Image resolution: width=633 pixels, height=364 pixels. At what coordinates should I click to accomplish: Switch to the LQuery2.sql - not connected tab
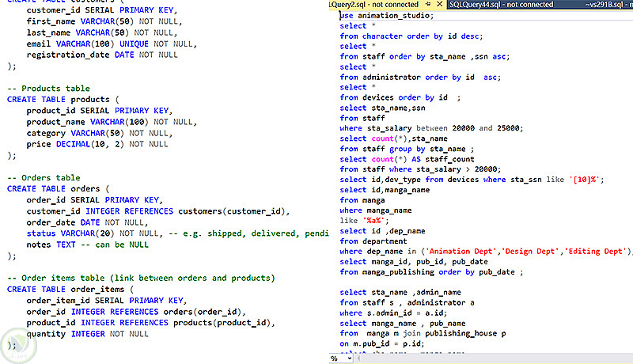[374, 5]
